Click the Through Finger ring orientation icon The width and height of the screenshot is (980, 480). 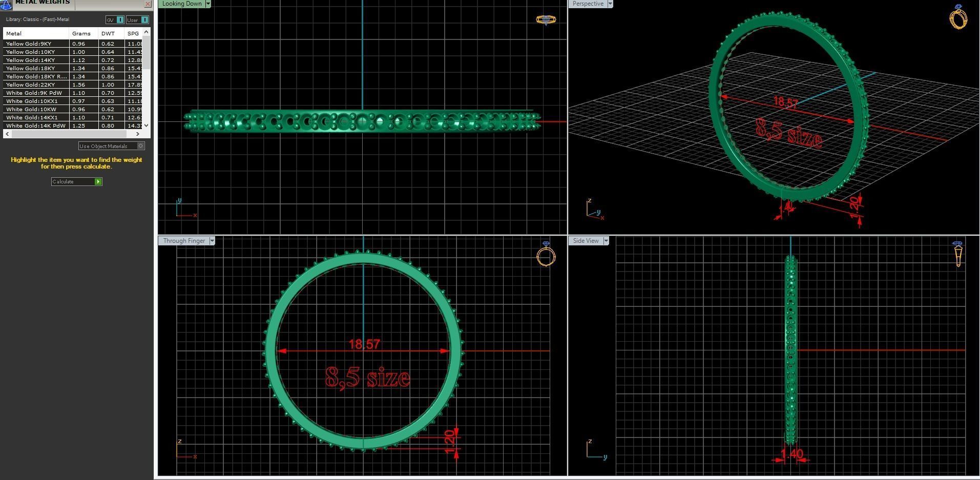pyautogui.click(x=546, y=254)
